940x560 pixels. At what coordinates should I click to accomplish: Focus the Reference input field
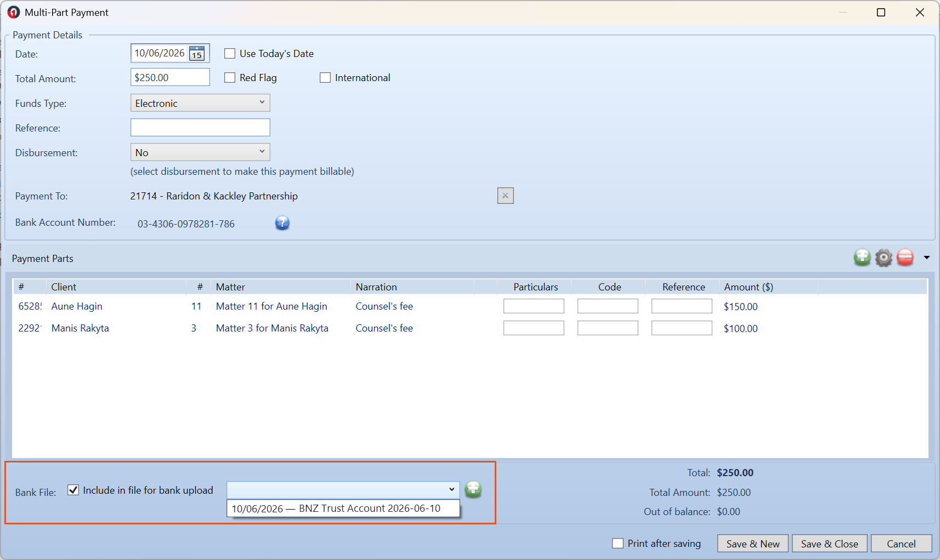pyautogui.click(x=200, y=128)
